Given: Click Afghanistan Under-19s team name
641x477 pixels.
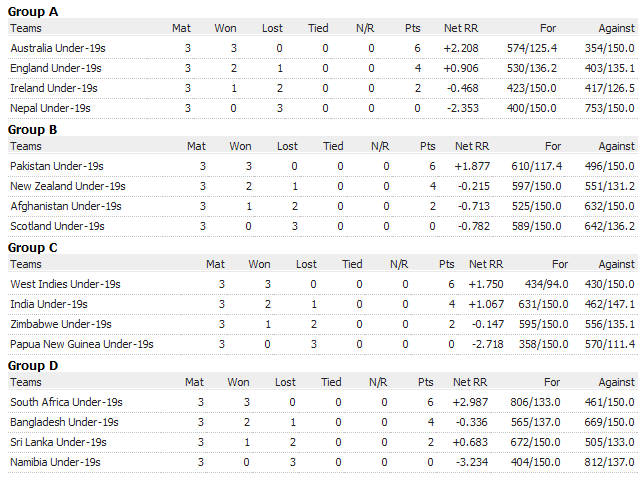Looking at the screenshot, I should 66,206.
